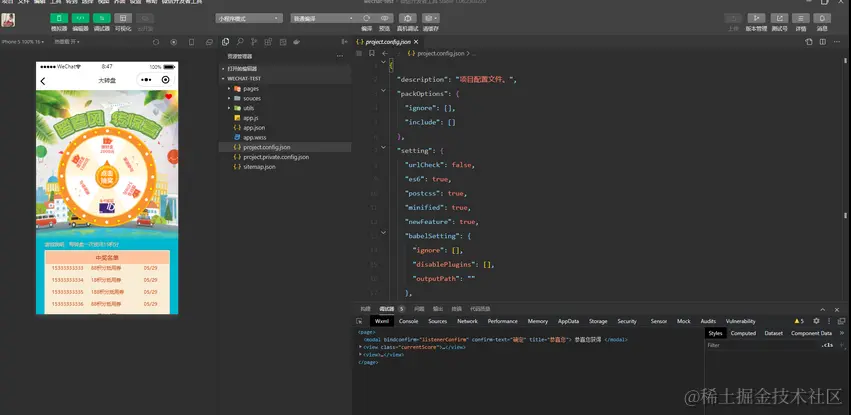The height and width of the screenshot is (415, 851).
Task: Click the Docker whale icon in the sidebar
Action: point(296,42)
